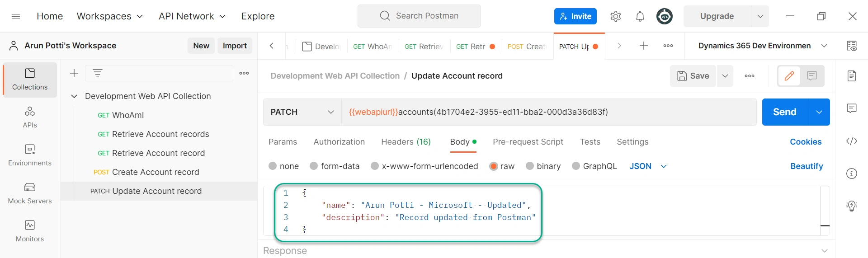The image size is (868, 258).
Task: Open the Dynamics 365 Dev environment selector
Action: pos(763,46)
